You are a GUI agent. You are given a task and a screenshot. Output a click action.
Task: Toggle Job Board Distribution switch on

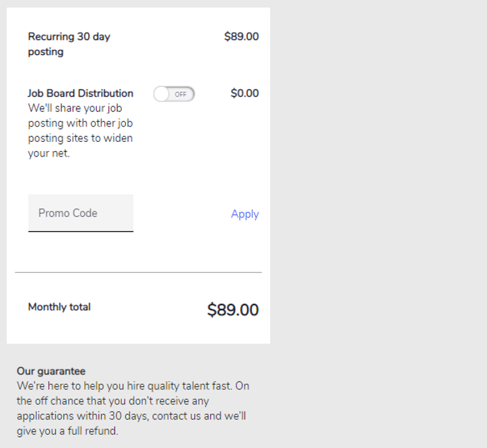tap(174, 94)
